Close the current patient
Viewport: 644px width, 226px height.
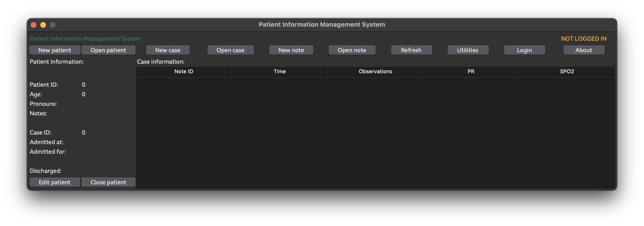108,182
